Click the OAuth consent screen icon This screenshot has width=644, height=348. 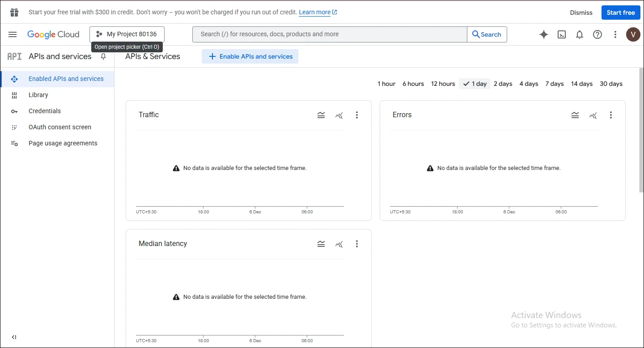tap(14, 127)
